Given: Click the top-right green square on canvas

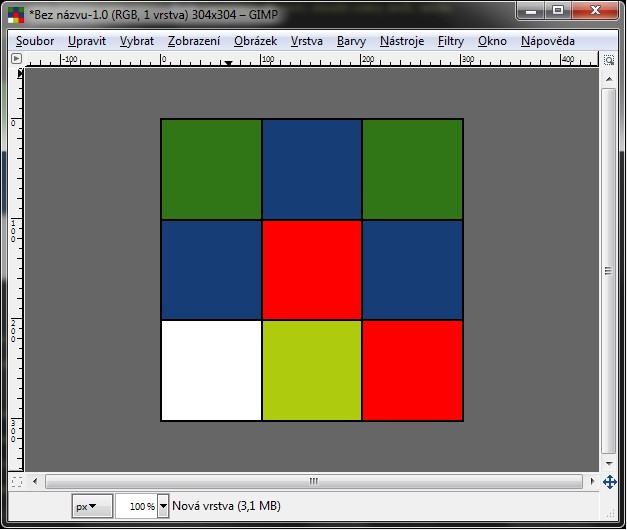Looking at the screenshot, I should coord(412,170).
